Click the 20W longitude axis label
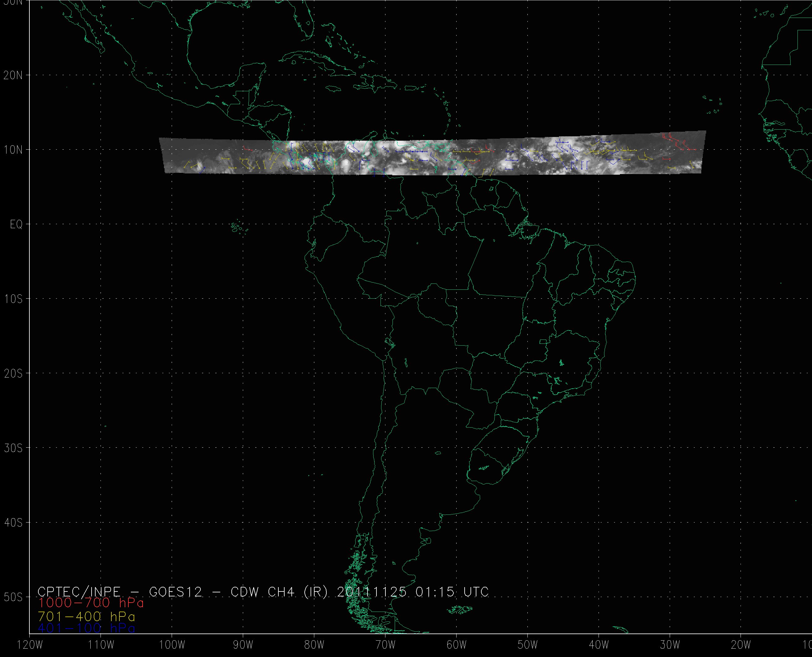 pos(741,645)
